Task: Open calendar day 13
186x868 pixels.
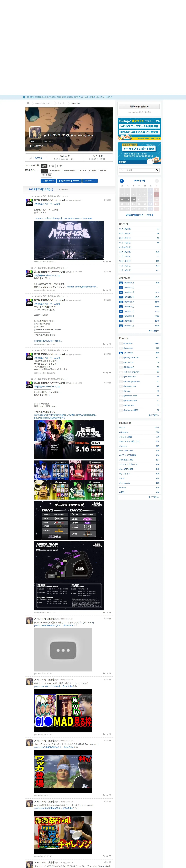Action: [x=128, y=199]
